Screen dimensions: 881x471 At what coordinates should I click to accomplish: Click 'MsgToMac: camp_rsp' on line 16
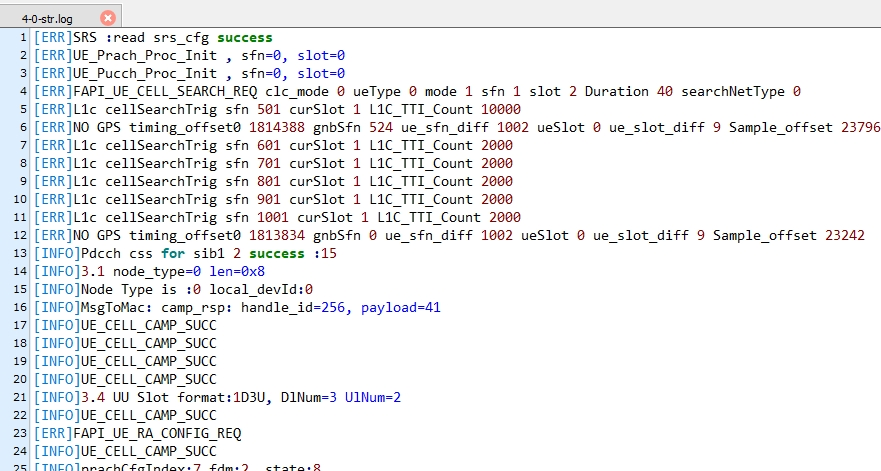tap(157, 307)
